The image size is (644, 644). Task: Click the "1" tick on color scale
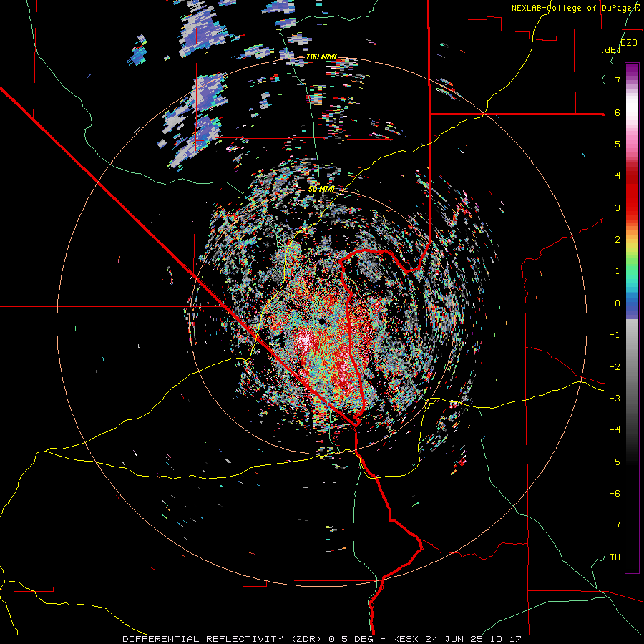[x=618, y=271]
